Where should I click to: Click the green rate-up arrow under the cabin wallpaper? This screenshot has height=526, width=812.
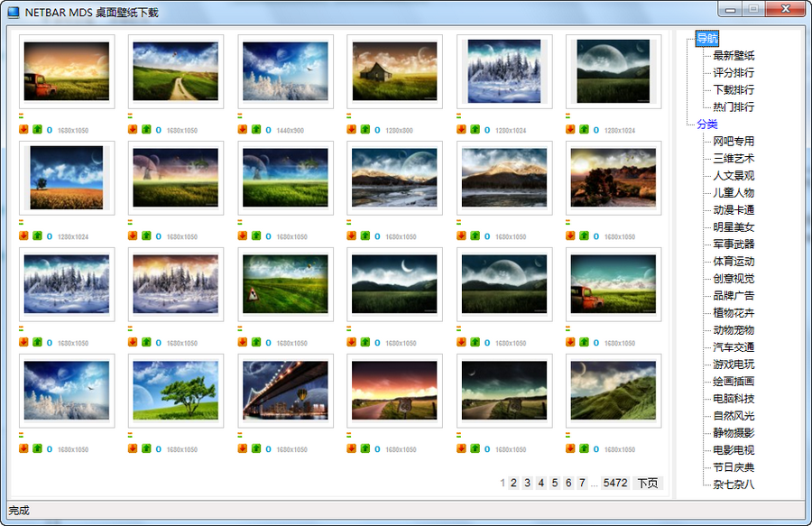coord(364,129)
